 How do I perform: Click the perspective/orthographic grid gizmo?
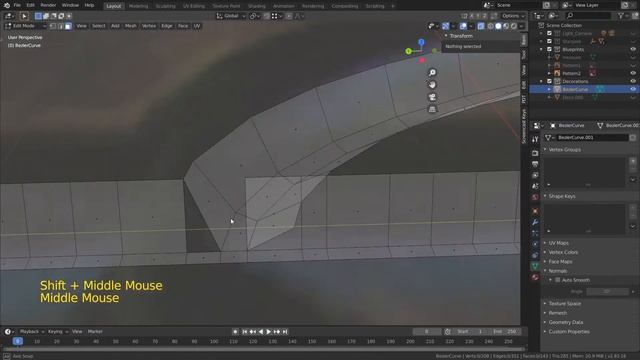point(432,109)
